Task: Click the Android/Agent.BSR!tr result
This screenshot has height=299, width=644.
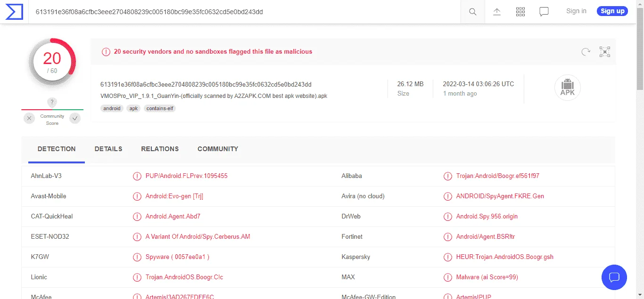Action: 486,236
